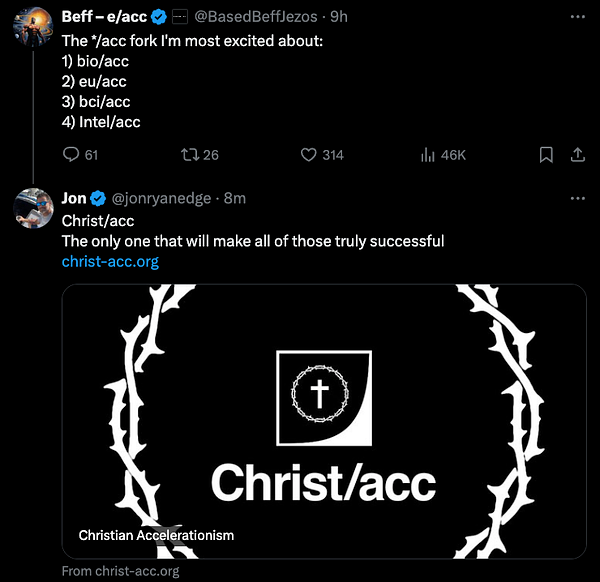Click Beff's blue verified badge
Image resolution: width=600 pixels, height=582 pixels.
point(158,17)
